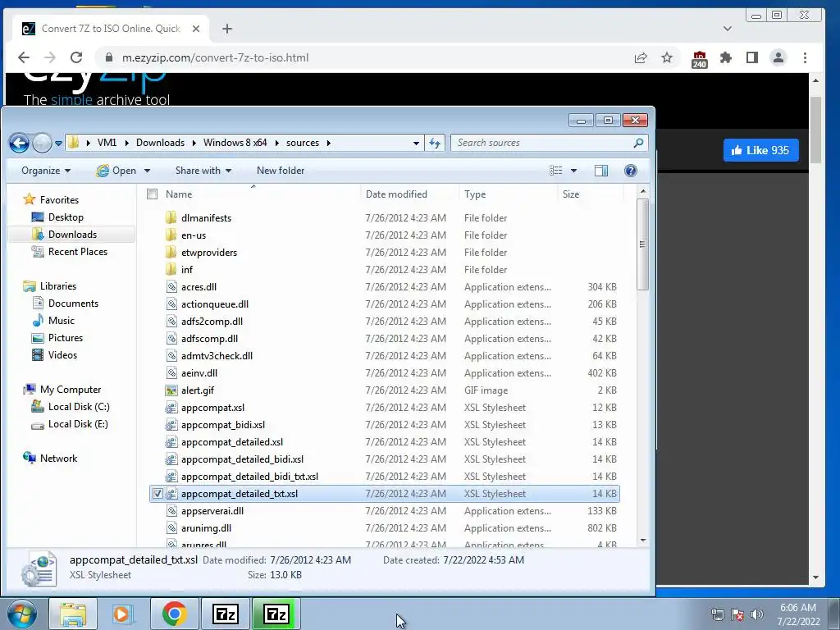This screenshot has width=840, height=630.
Task: Click the Facebook Like 935 button
Action: point(760,150)
